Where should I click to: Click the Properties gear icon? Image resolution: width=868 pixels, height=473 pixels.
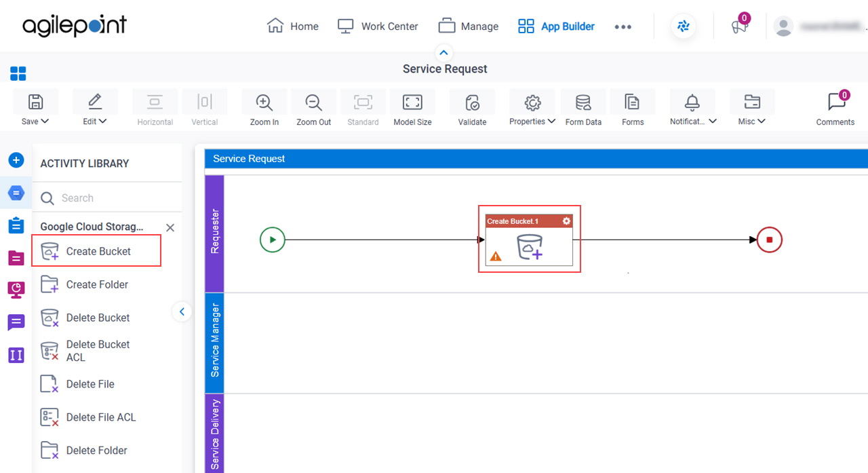point(532,102)
